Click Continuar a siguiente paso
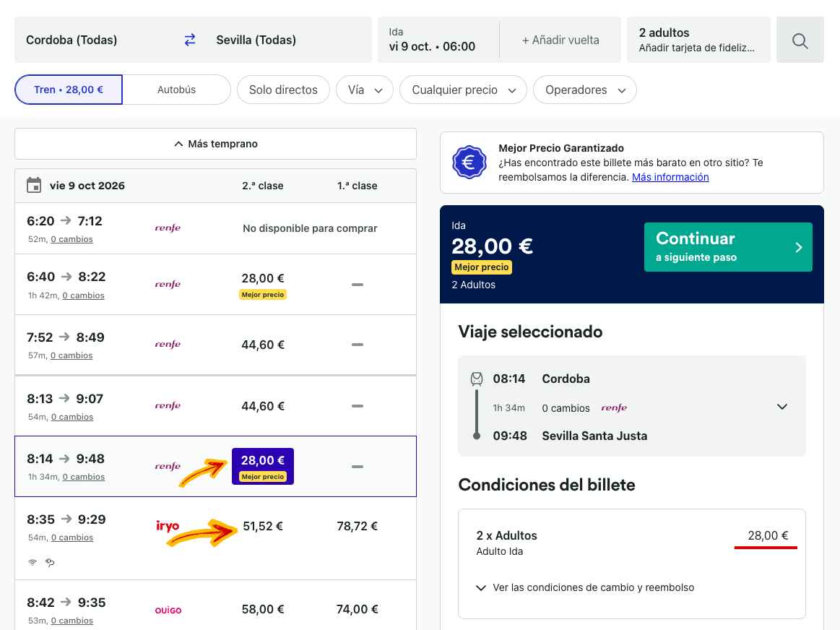 coord(728,247)
